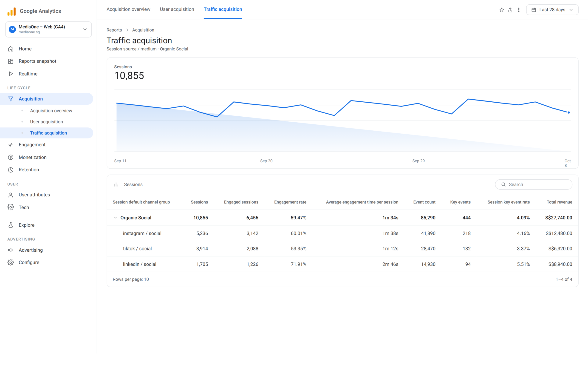Click the tiktok / social row label
This screenshot has height=368, width=588.
click(137, 249)
